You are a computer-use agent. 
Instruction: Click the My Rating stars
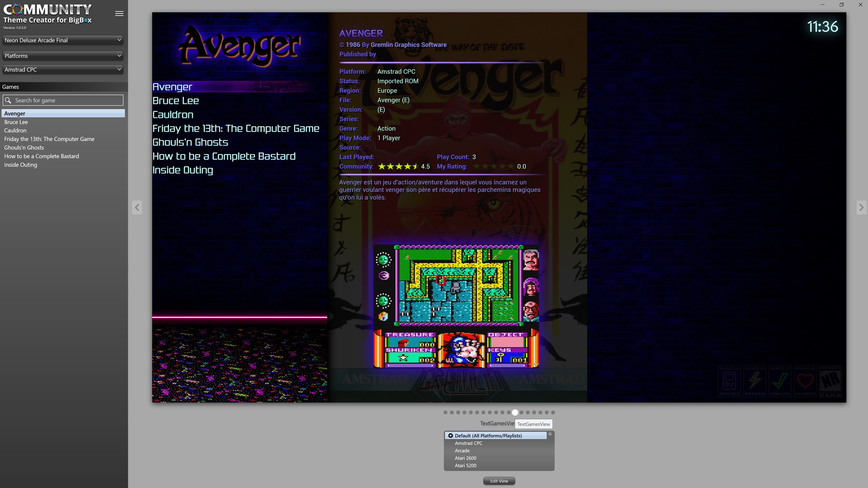point(494,166)
